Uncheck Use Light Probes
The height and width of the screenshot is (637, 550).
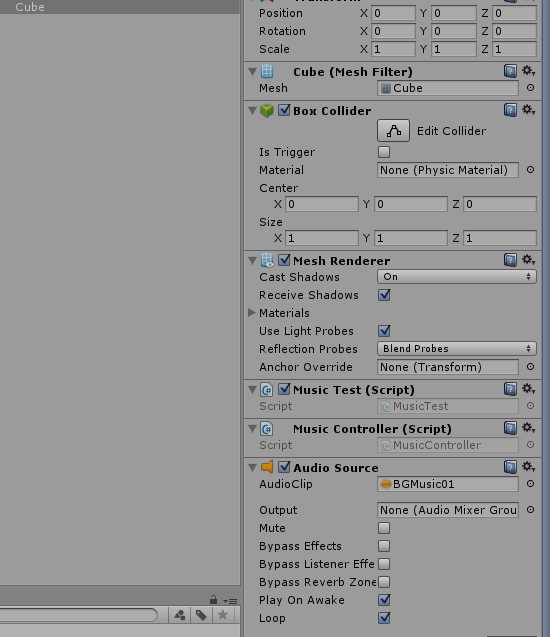(384, 331)
